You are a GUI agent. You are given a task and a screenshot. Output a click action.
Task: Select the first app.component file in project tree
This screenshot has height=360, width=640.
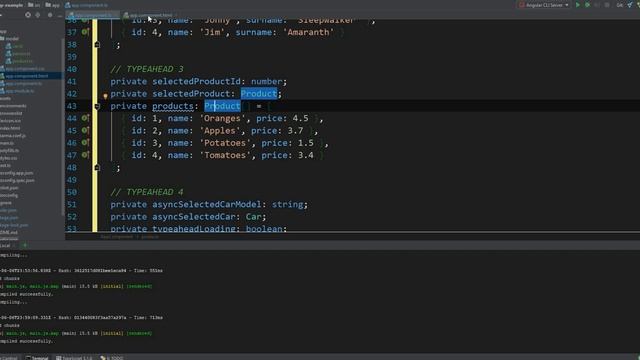[23, 69]
